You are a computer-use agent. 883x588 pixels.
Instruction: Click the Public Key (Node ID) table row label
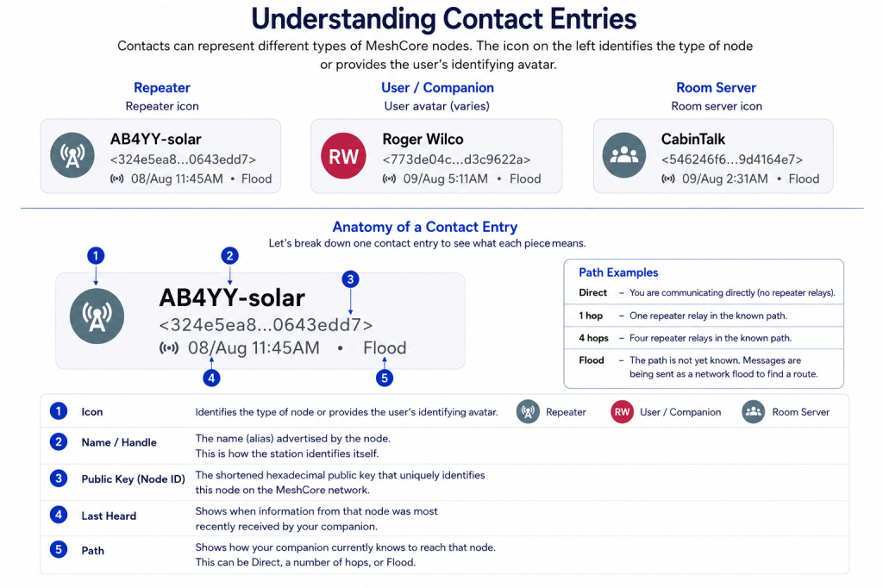[x=133, y=479]
